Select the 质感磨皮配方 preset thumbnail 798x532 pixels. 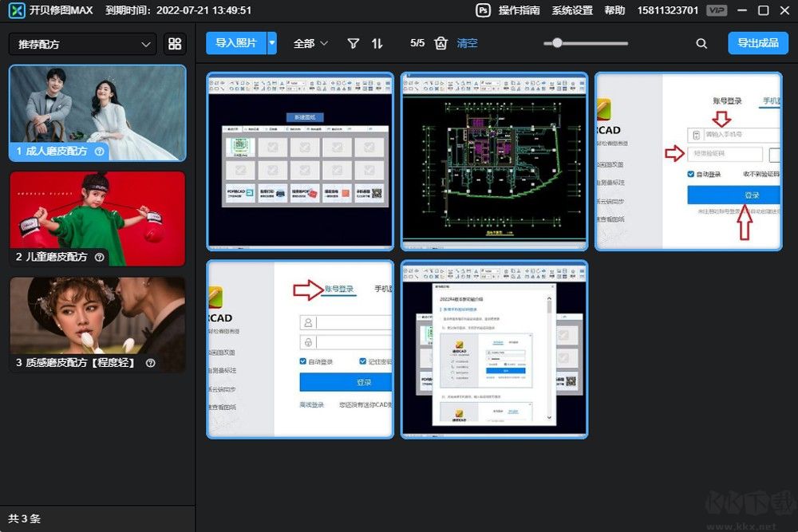pos(97,323)
